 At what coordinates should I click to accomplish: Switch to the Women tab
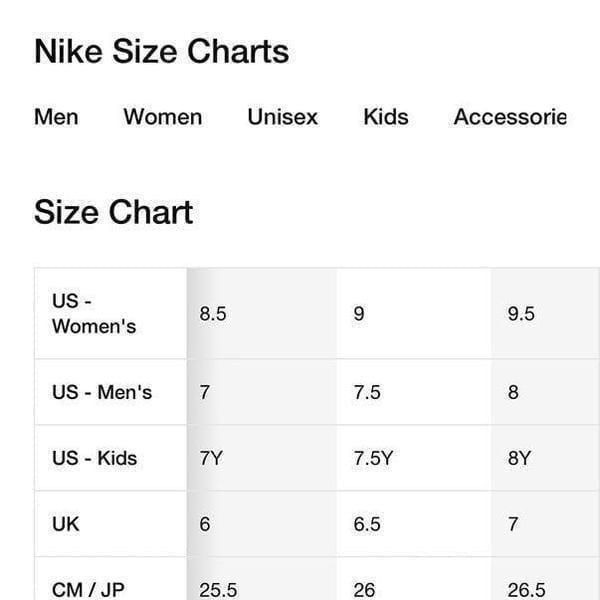163,117
